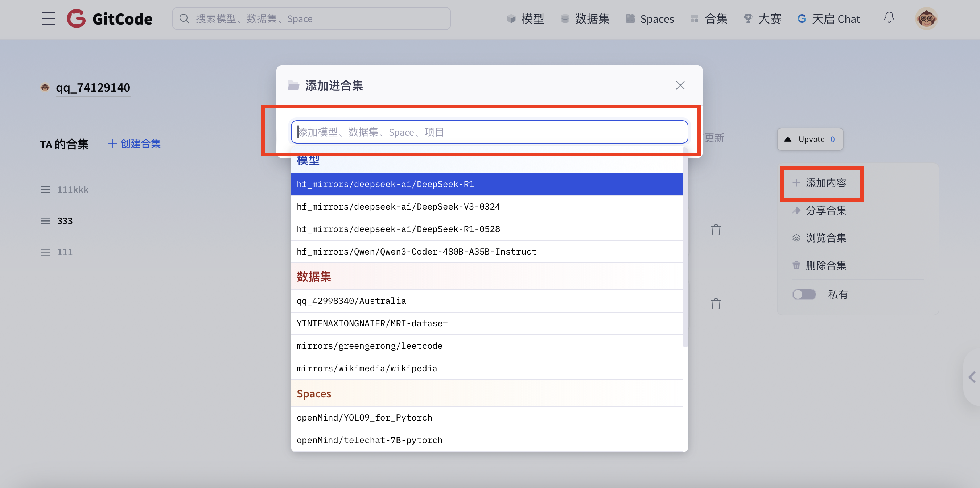This screenshot has width=980, height=488.
Task: Open the 大赛 nav item
Action: click(x=762, y=18)
